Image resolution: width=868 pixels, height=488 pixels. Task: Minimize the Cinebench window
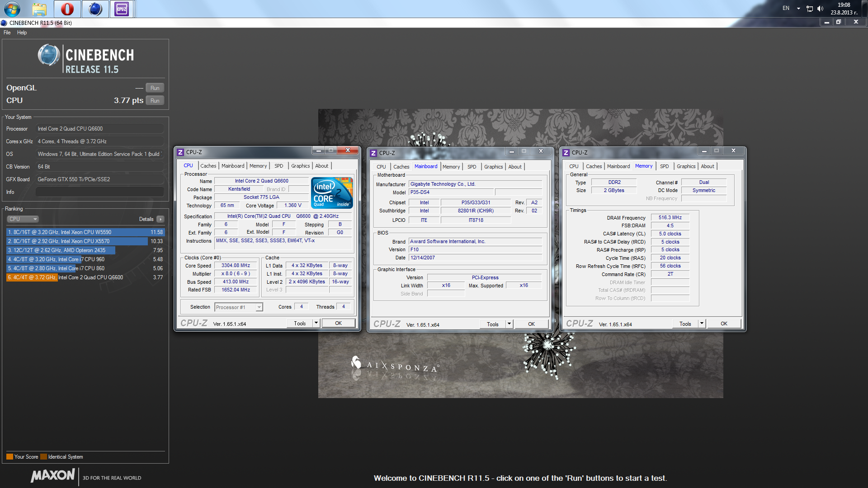[826, 22]
